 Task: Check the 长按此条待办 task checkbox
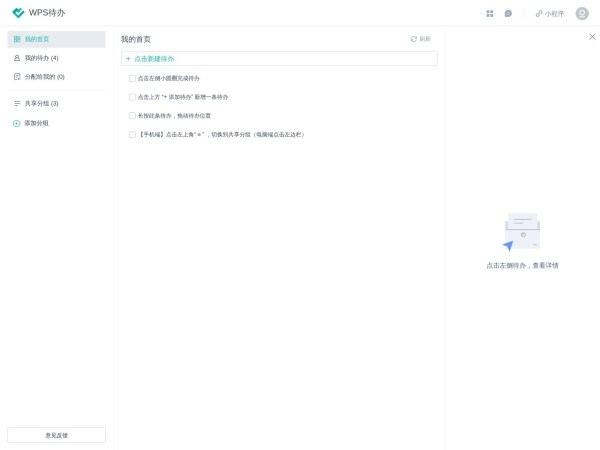coord(132,116)
